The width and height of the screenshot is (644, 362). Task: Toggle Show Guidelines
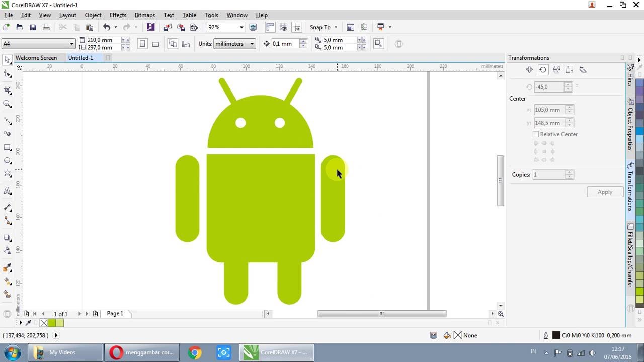pos(296,27)
